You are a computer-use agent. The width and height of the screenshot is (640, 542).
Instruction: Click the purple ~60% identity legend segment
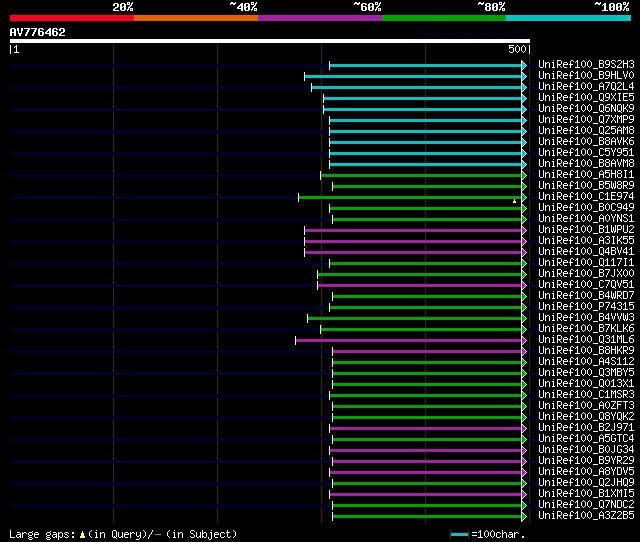point(320,18)
